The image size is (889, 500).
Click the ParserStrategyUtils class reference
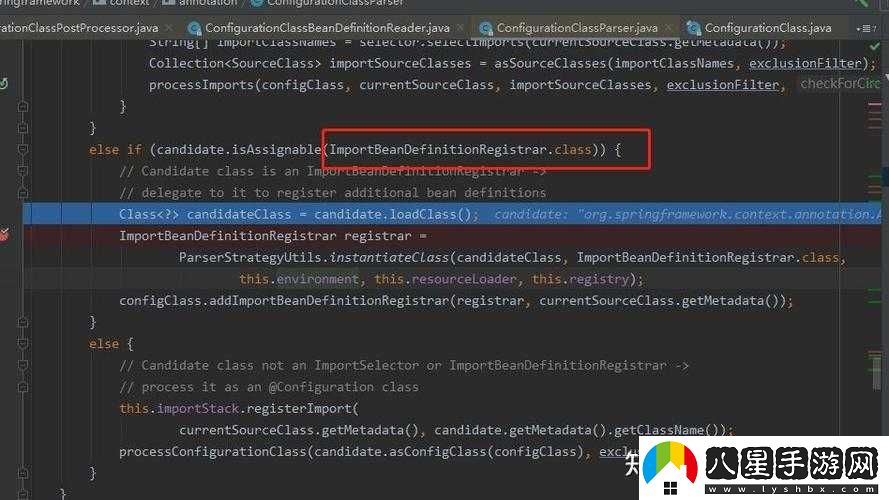pyautogui.click(x=250, y=257)
